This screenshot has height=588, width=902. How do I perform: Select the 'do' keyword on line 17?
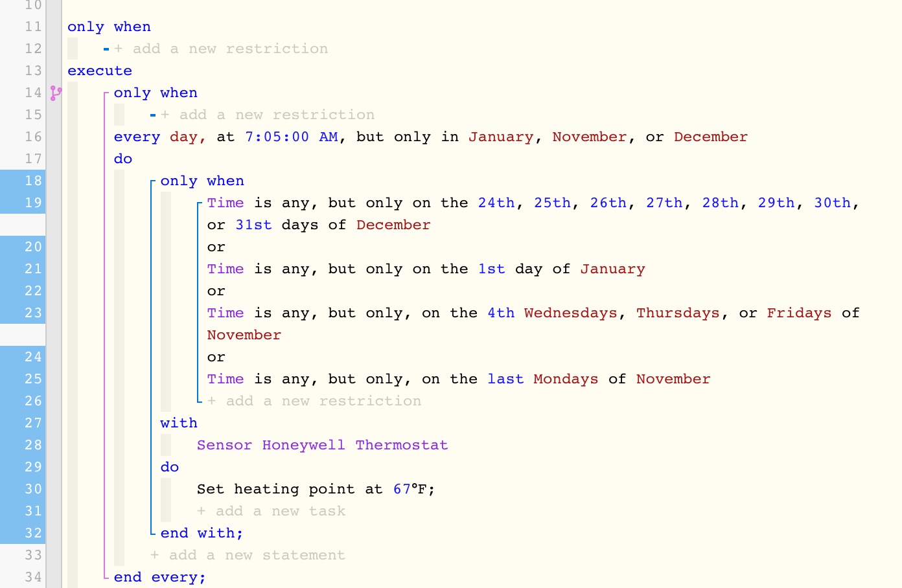click(123, 159)
